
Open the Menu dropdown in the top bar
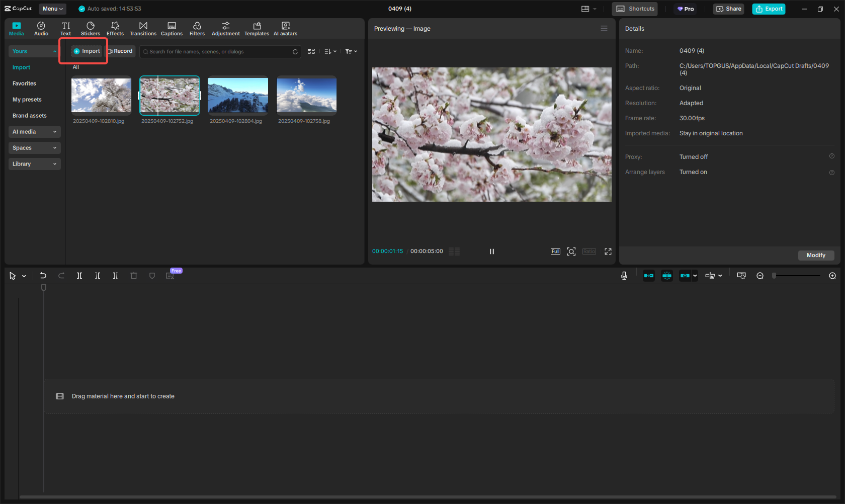coord(52,9)
